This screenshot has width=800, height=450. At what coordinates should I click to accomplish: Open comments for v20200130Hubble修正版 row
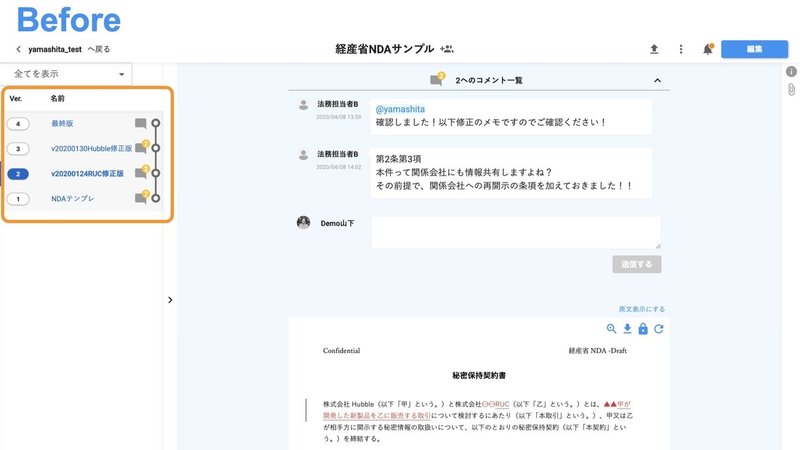pyautogui.click(x=141, y=147)
